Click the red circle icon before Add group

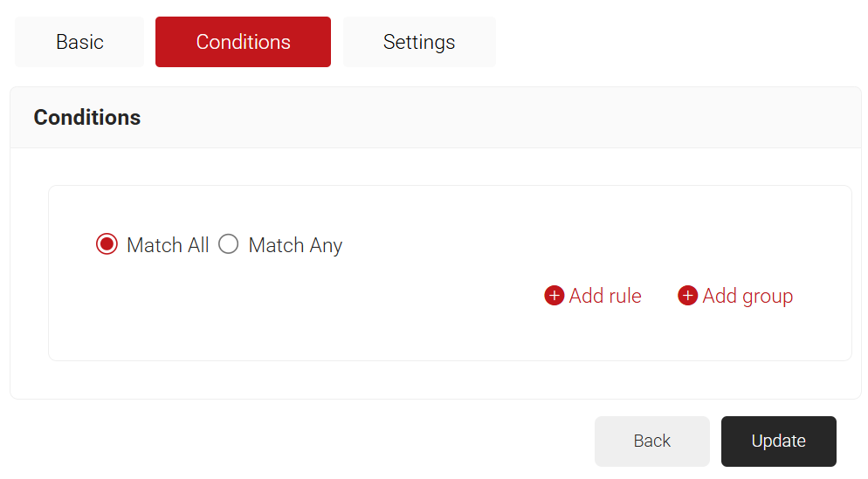[688, 296]
